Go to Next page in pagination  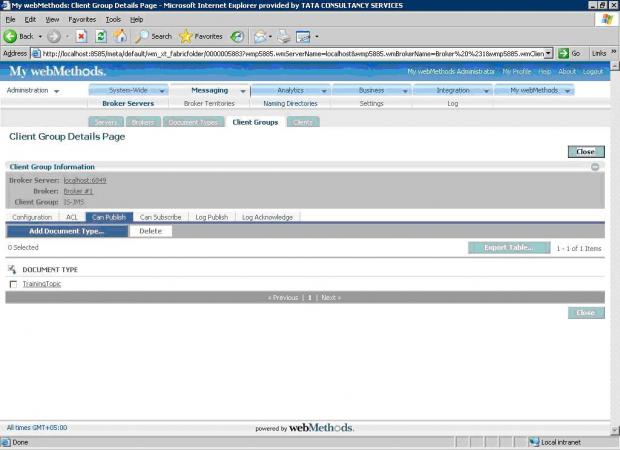331,297
